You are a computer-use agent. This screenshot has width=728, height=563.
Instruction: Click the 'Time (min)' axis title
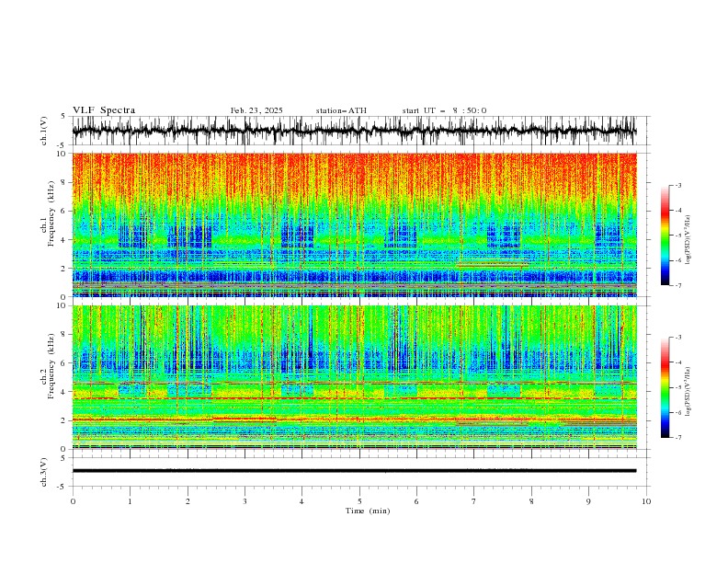tap(368, 511)
